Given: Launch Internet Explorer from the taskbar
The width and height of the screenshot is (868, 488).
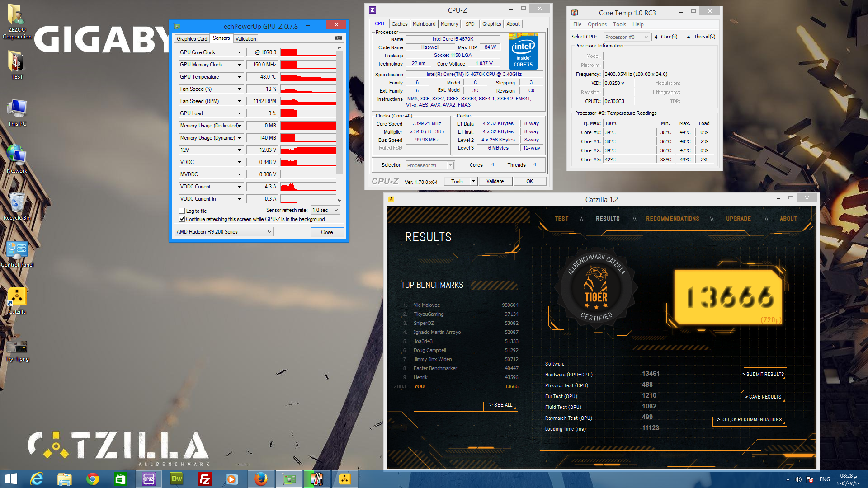Looking at the screenshot, I should (x=37, y=479).
